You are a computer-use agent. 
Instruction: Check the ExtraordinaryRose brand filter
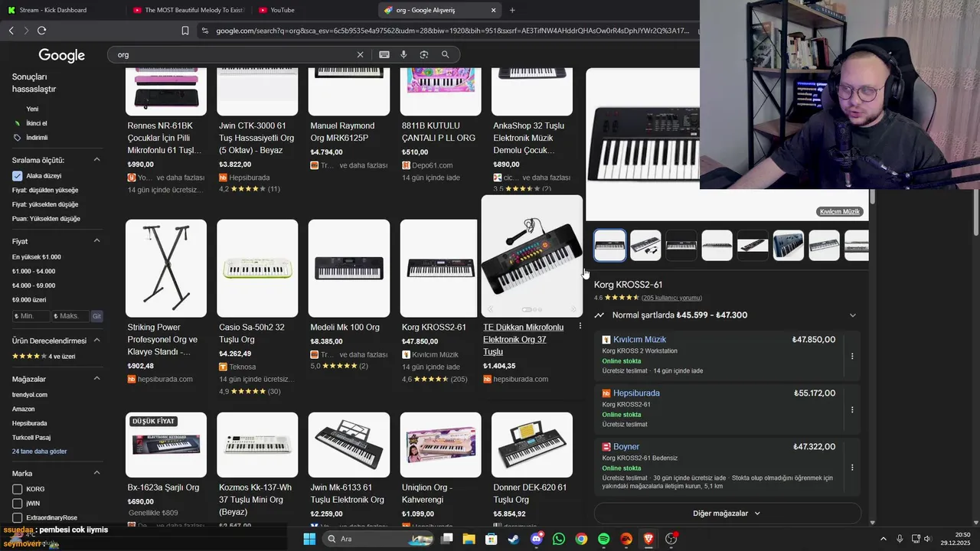click(x=17, y=517)
